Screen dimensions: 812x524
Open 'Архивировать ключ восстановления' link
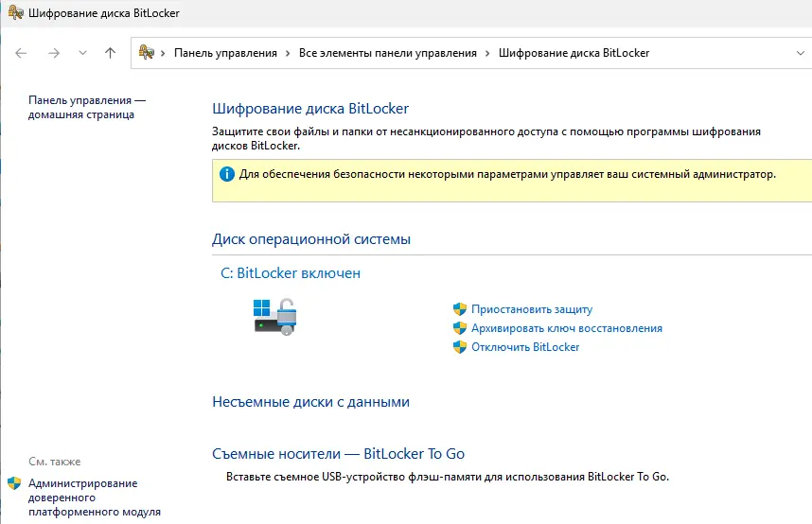click(566, 328)
